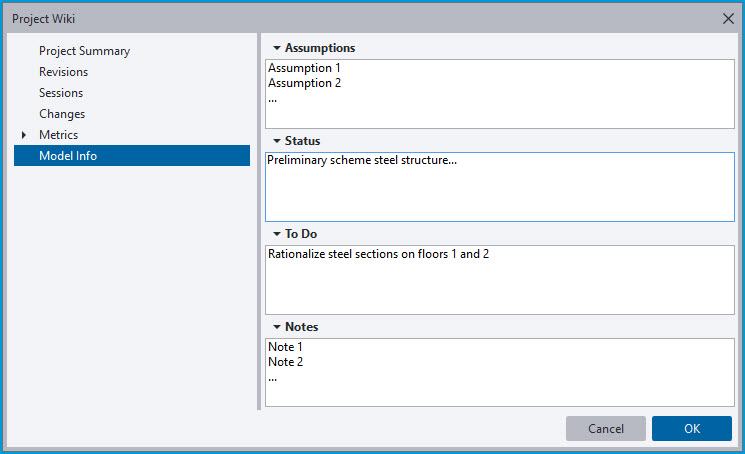This screenshot has height=454, width=745.
Task: Collapse the Notes section
Action: (277, 327)
